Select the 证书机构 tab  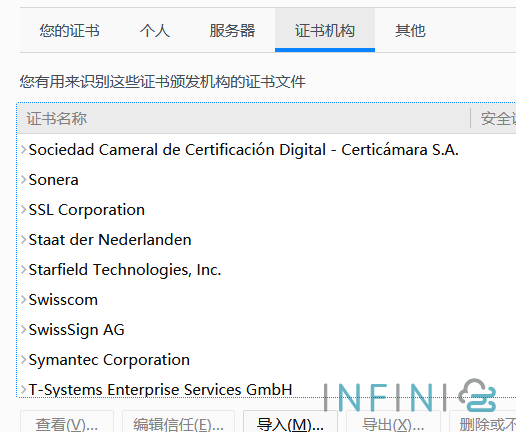point(325,31)
